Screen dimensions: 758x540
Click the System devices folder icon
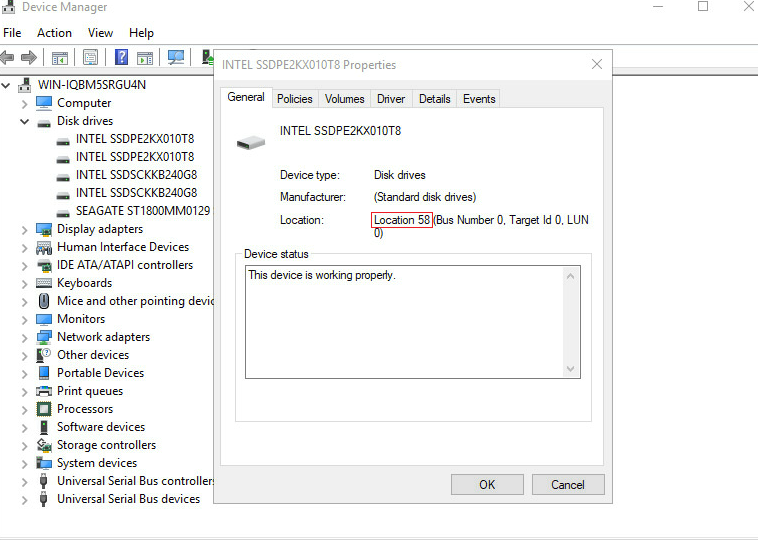(44, 463)
